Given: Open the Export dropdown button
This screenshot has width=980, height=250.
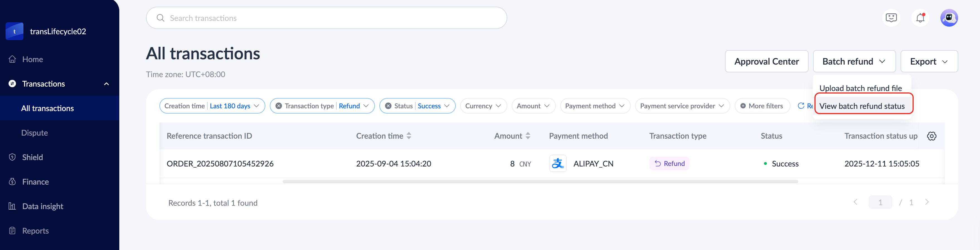Looking at the screenshot, I should (929, 62).
